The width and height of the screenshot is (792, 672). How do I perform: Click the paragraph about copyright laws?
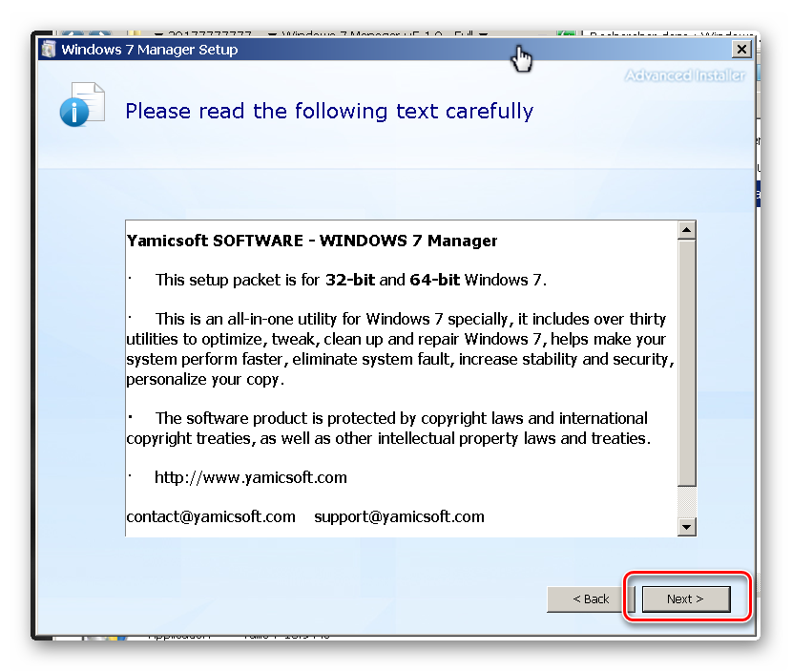click(387, 429)
